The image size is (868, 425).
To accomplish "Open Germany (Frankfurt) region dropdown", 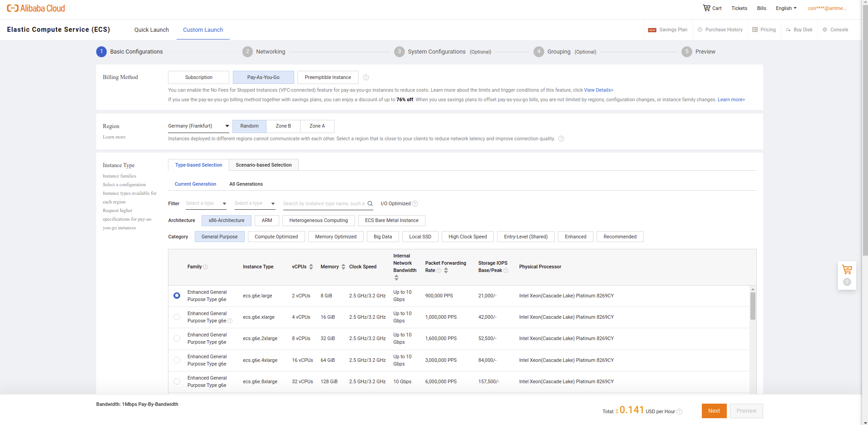I will point(198,126).
